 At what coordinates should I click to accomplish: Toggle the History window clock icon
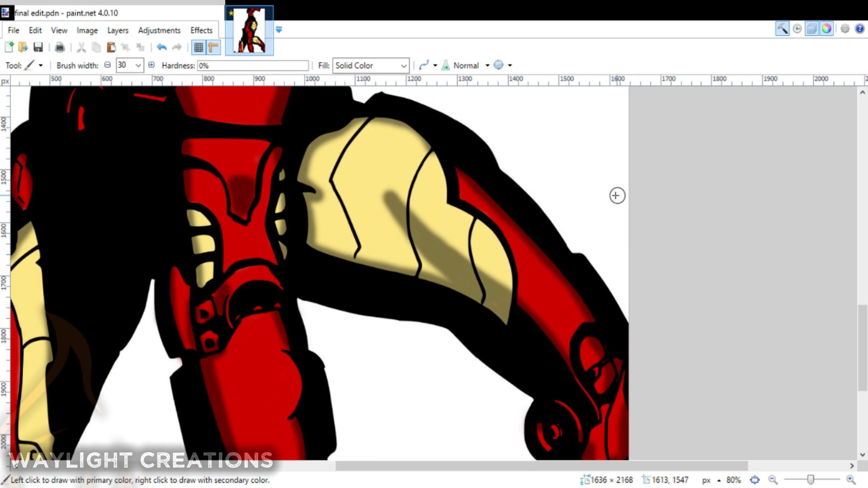pos(797,29)
